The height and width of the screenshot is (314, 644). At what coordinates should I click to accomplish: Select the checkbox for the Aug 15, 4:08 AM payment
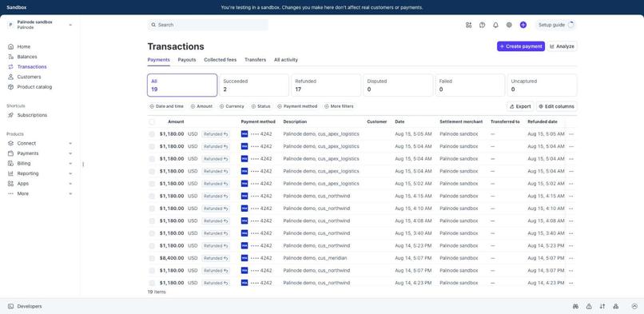pyautogui.click(x=152, y=221)
